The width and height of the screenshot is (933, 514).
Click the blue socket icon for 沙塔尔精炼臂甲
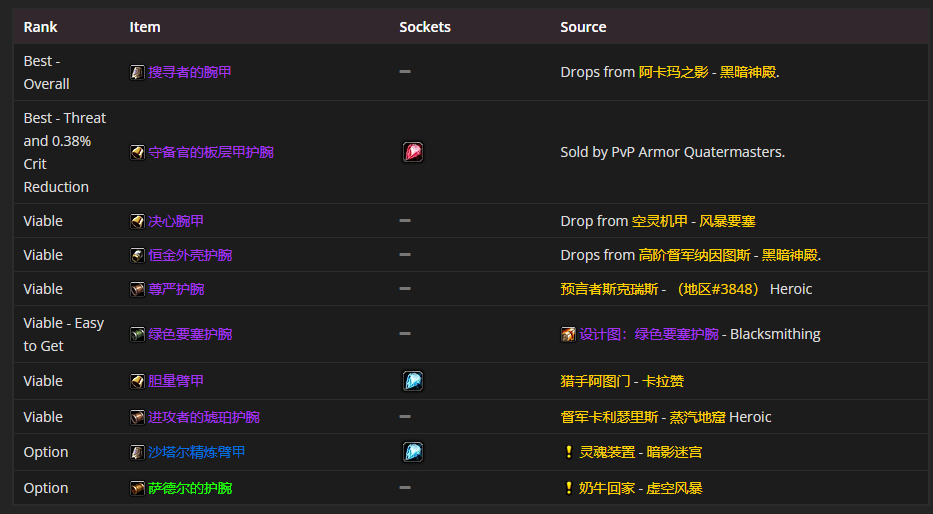coord(412,452)
